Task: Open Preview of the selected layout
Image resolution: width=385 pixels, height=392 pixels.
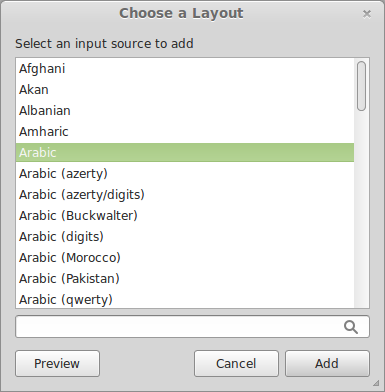Action: click(x=57, y=363)
